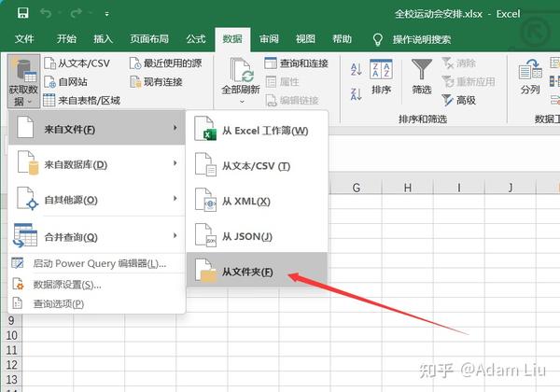The height and width of the screenshot is (392, 560).
Task: Select column J header
Action: (511, 188)
